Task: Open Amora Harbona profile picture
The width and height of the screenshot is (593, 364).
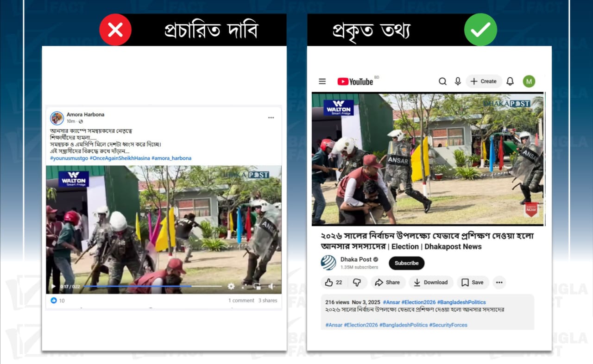Action: coord(57,118)
